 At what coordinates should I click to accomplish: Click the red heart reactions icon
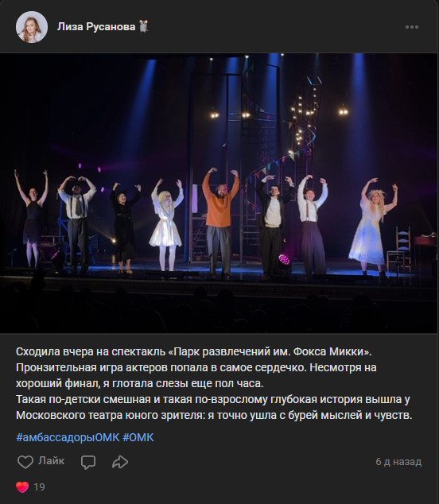(x=22, y=487)
